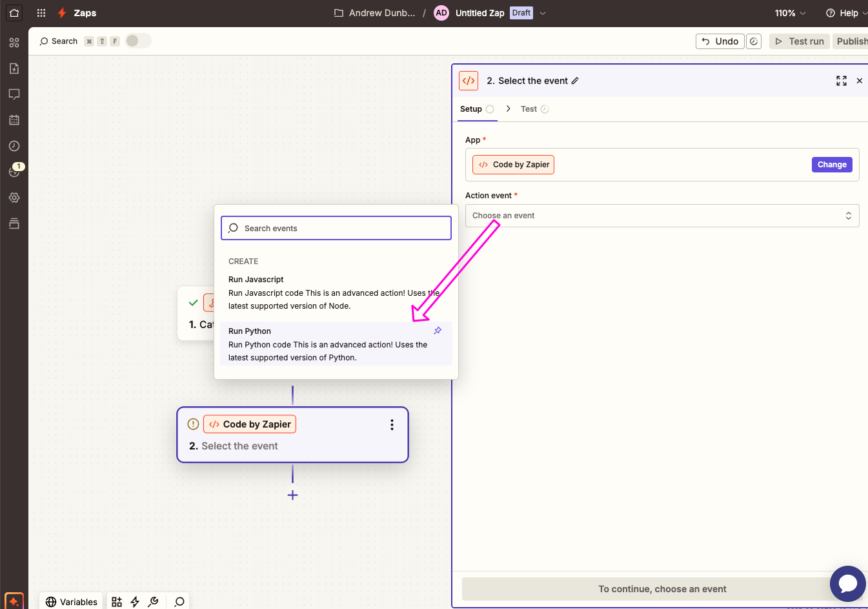868x609 pixels.
Task: Open the stacked versions icon in sidebar
Action: (14, 223)
